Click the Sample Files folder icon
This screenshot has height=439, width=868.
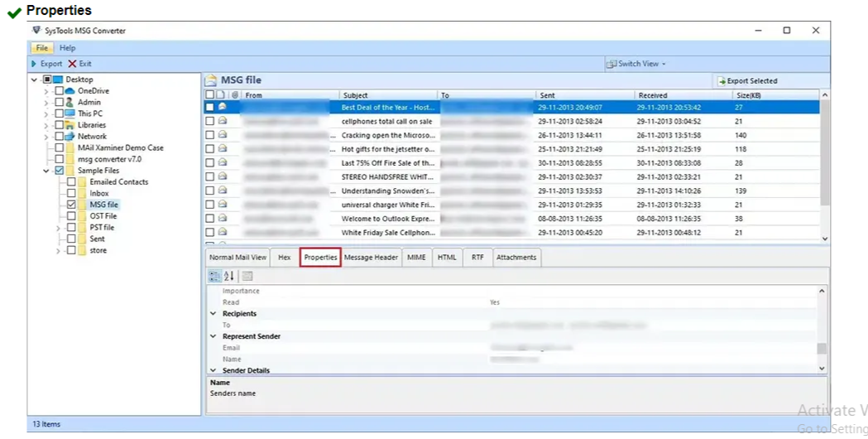tap(70, 170)
